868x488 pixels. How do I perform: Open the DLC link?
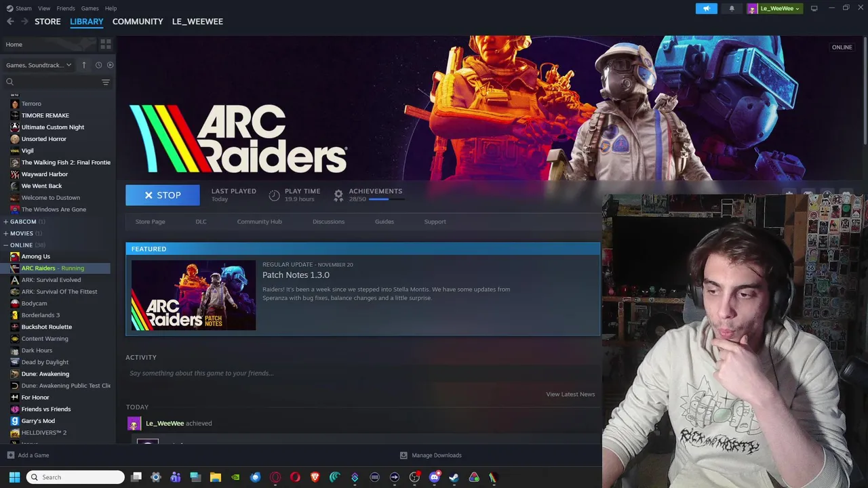201,222
